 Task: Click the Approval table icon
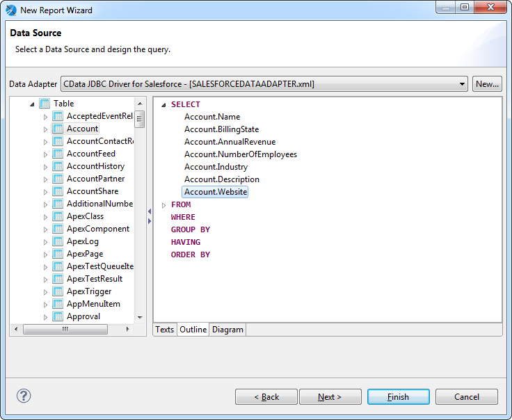click(58, 316)
